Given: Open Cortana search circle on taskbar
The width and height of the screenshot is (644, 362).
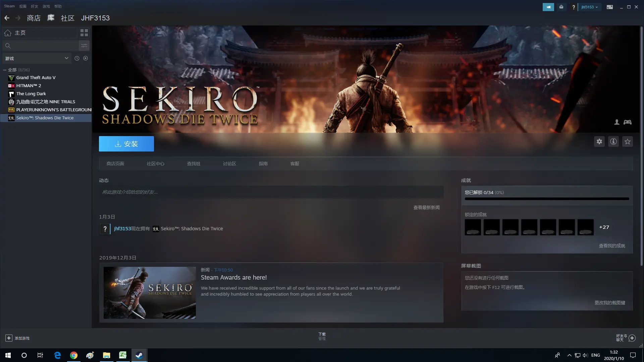Looking at the screenshot, I should pyautogui.click(x=24, y=355).
